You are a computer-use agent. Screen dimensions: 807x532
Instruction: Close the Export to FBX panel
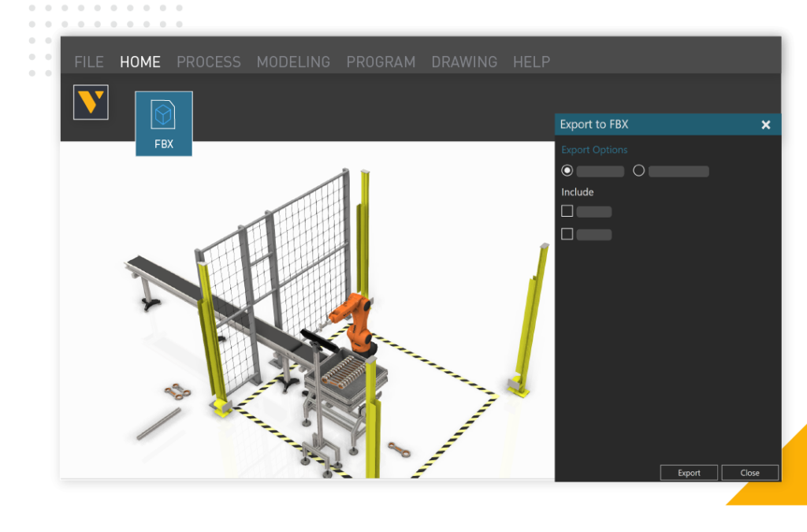[765, 125]
